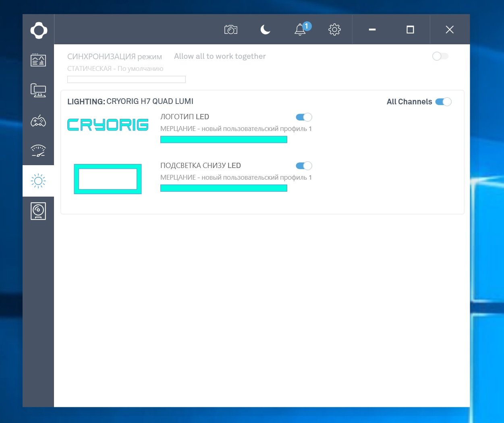Click the cyan underglow rectangle thumbnail
Image resolution: width=504 pixels, height=423 pixels.
point(108,179)
